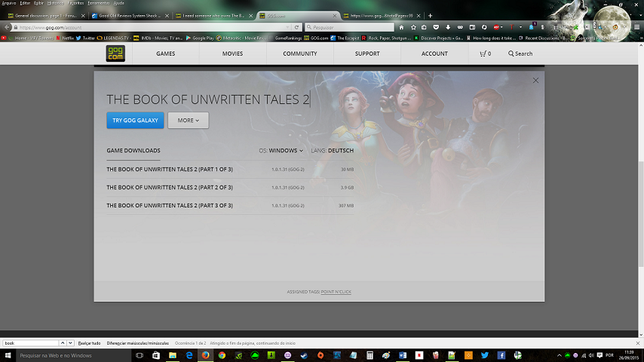Open the MOVIES navigation menu
The image size is (644, 362).
[232, 54]
